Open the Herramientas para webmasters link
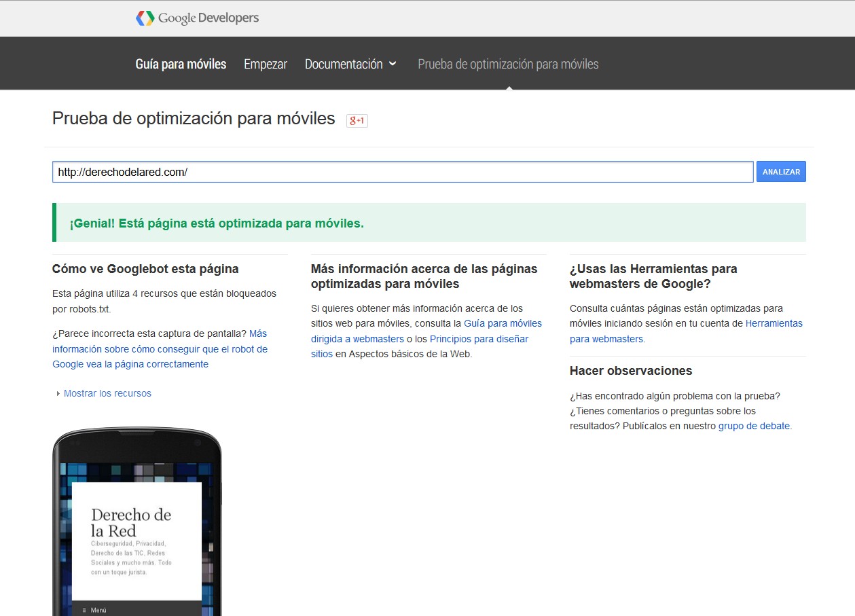The height and width of the screenshot is (616, 855). click(x=774, y=324)
